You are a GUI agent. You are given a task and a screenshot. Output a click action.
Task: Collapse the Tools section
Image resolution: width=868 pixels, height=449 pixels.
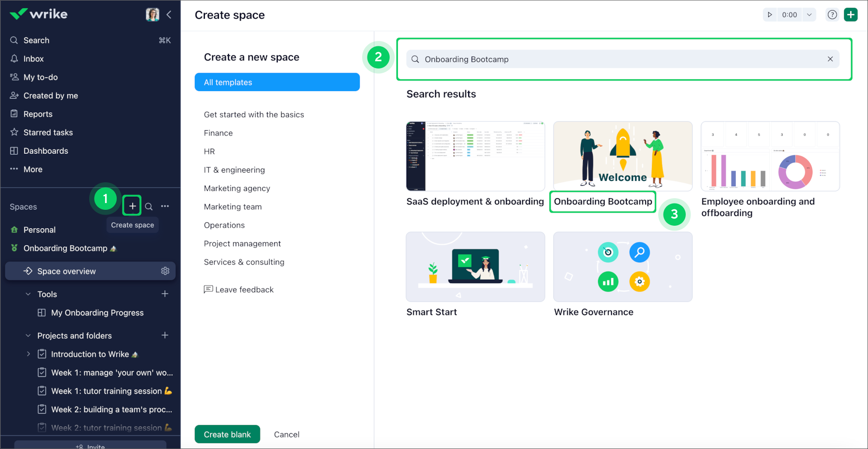pos(28,294)
